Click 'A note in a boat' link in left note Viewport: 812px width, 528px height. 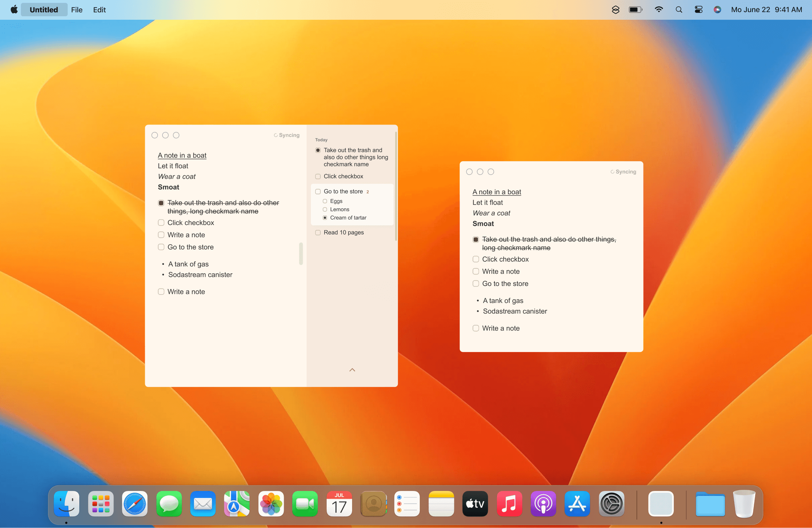point(182,156)
